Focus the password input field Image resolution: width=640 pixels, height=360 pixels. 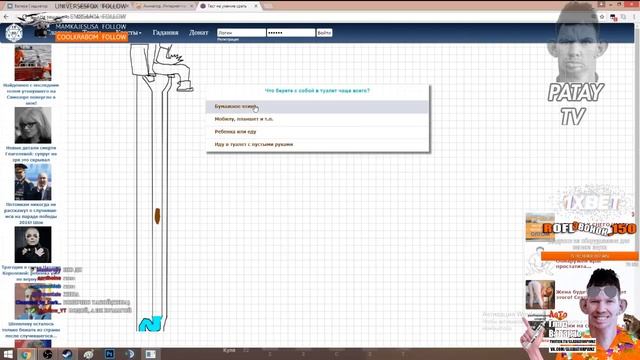click(x=291, y=33)
